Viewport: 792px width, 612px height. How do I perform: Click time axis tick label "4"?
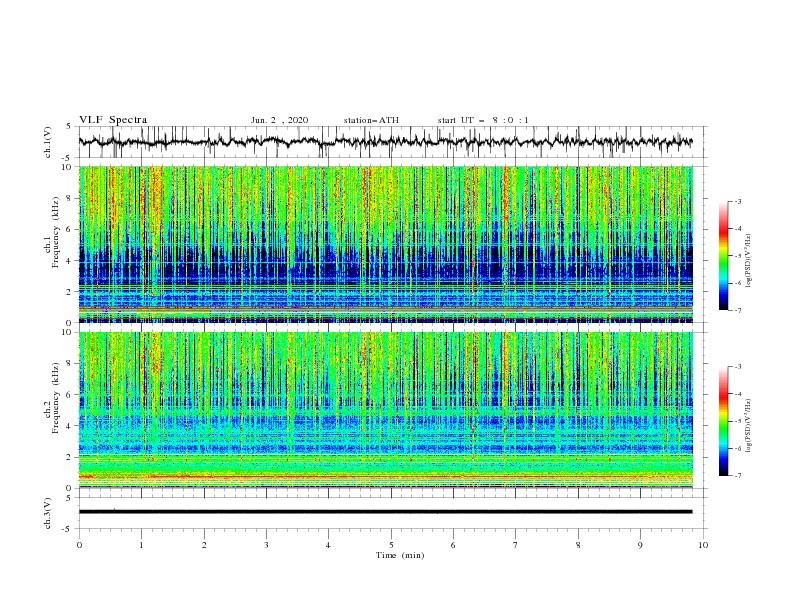(x=328, y=545)
